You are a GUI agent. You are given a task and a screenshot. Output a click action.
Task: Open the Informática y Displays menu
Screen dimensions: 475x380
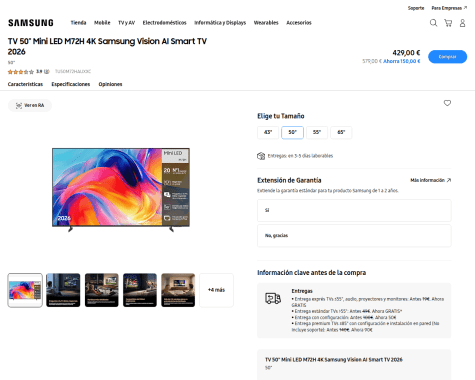point(220,23)
